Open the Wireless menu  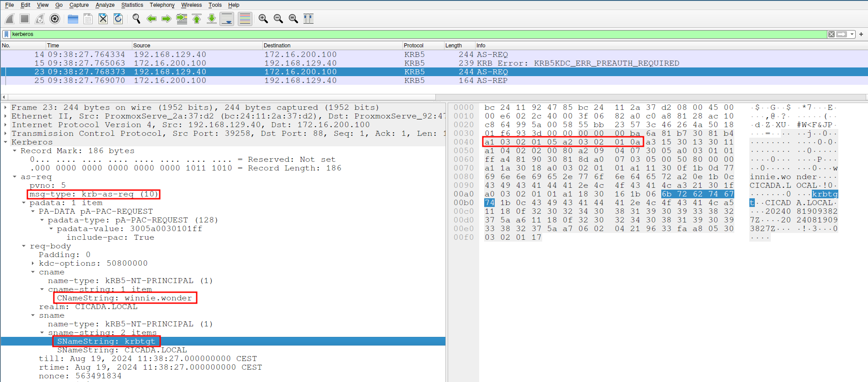(x=191, y=5)
